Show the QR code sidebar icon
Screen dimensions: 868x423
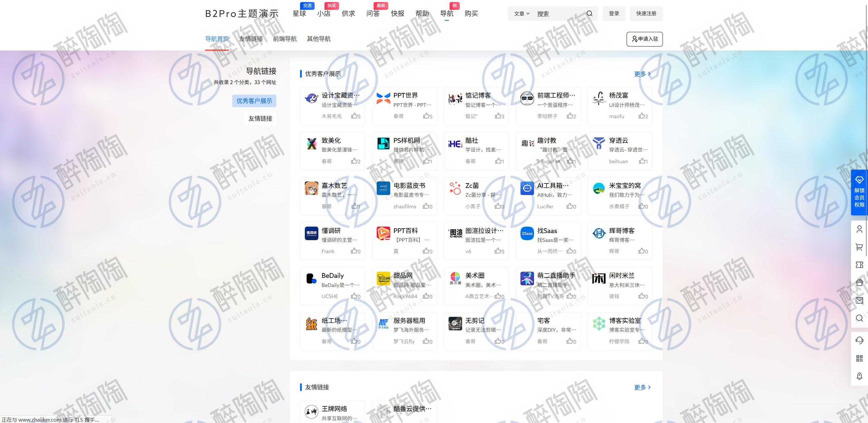pyautogui.click(x=859, y=358)
